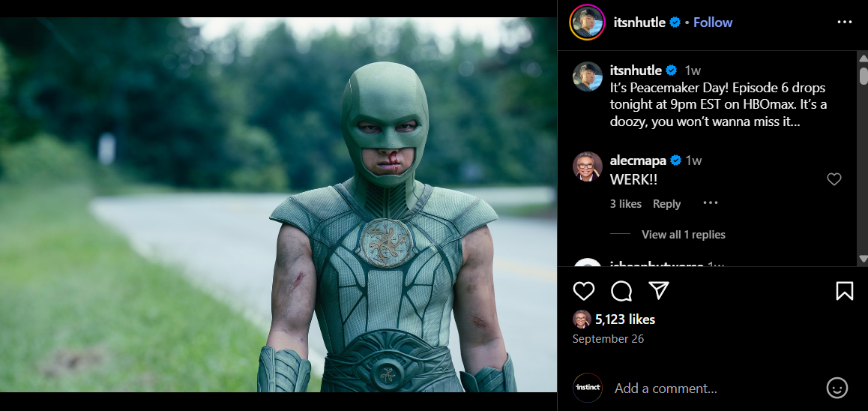The image size is (868, 411).
Task: View the 5,123 likes list
Action: (625, 319)
